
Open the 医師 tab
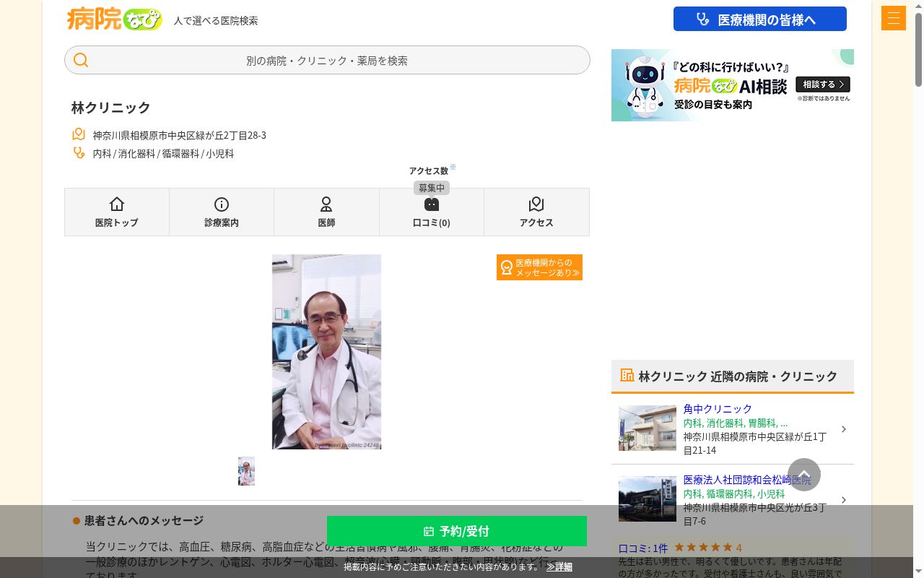(x=326, y=212)
